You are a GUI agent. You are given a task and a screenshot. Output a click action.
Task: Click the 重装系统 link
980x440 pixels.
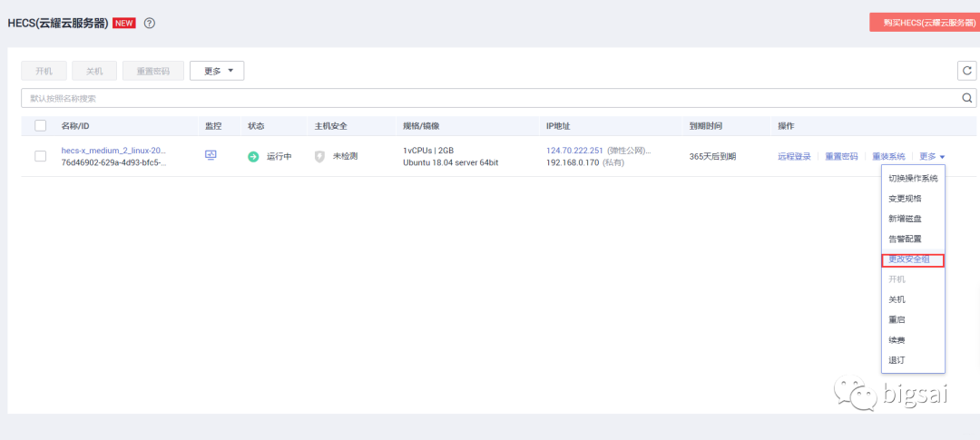888,156
